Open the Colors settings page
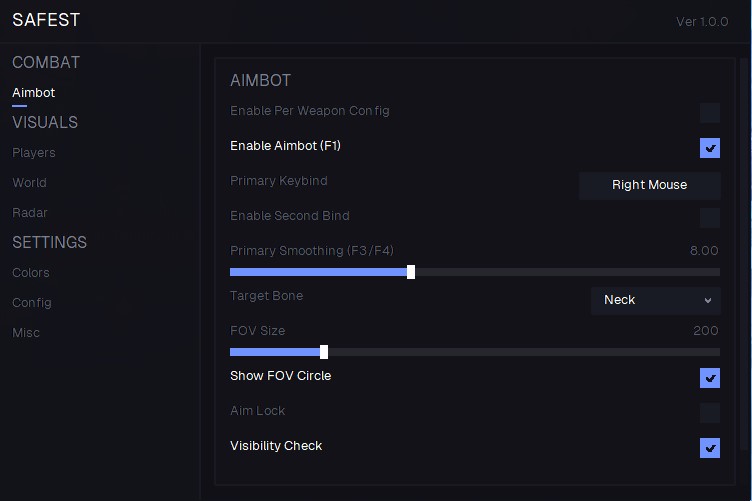This screenshot has height=501, width=752. 31,273
